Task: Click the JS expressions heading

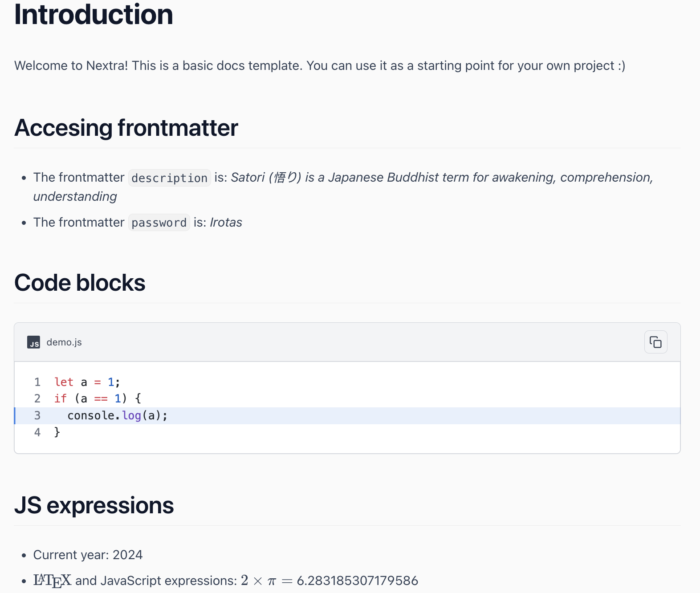Action: (x=94, y=505)
